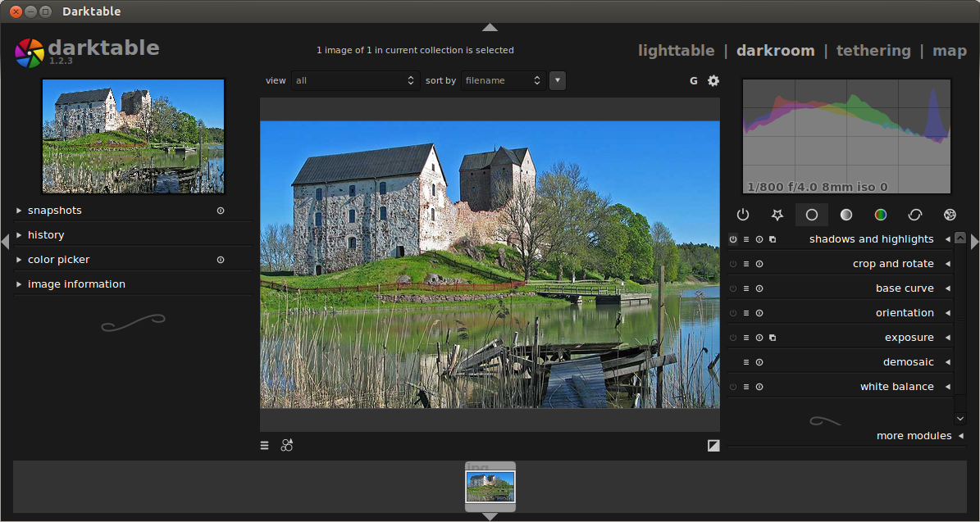Select the color modules group icon
This screenshot has height=522, width=980.
click(x=881, y=215)
